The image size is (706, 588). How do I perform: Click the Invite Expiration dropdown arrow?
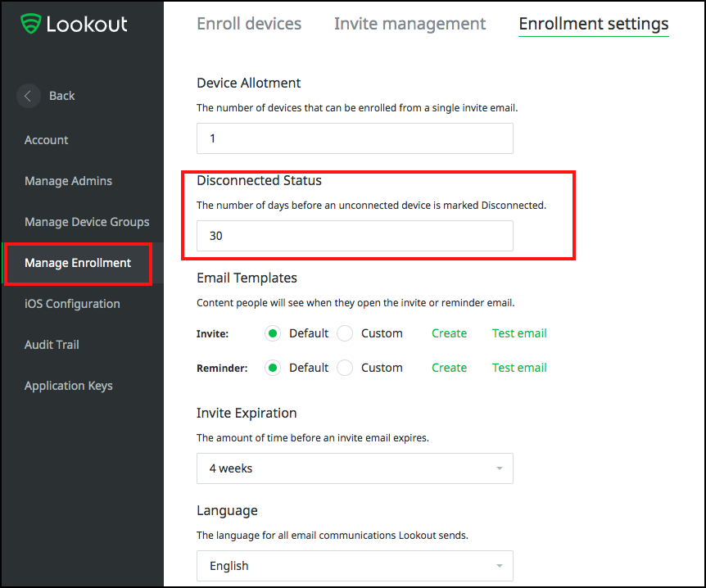pyautogui.click(x=499, y=468)
